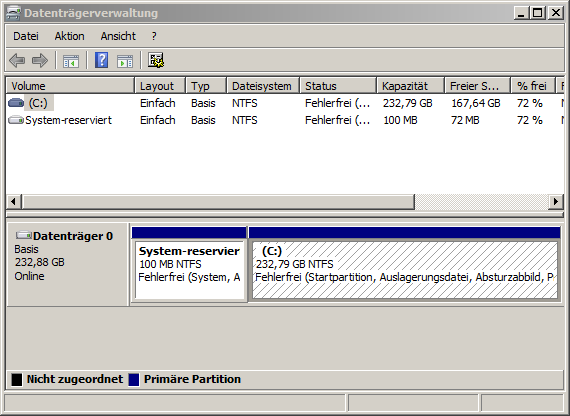Click the Forward arrow toolbar icon
The height and width of the screenshot is (416, 570).
point(40,60)
